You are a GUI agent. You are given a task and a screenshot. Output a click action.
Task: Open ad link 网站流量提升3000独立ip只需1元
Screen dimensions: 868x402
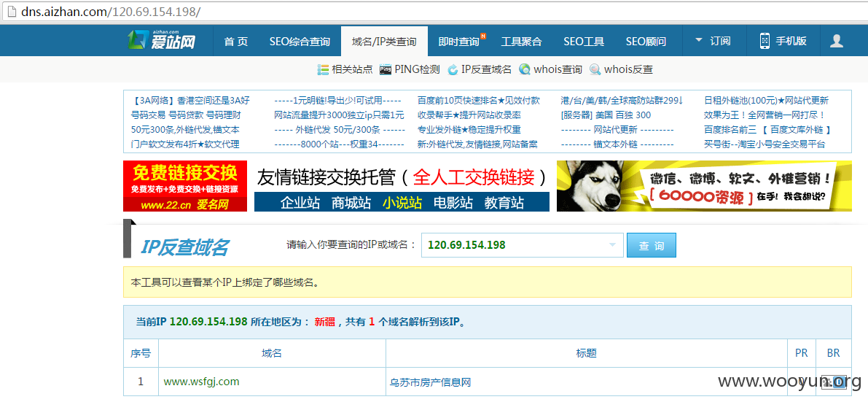pyautogui.click(x=340, y=115)
